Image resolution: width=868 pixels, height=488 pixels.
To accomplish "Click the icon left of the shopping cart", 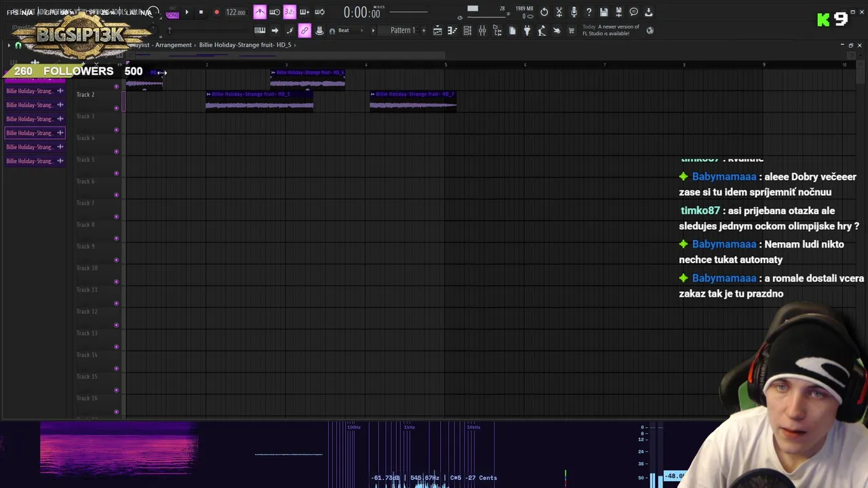I will click(557, 30).
